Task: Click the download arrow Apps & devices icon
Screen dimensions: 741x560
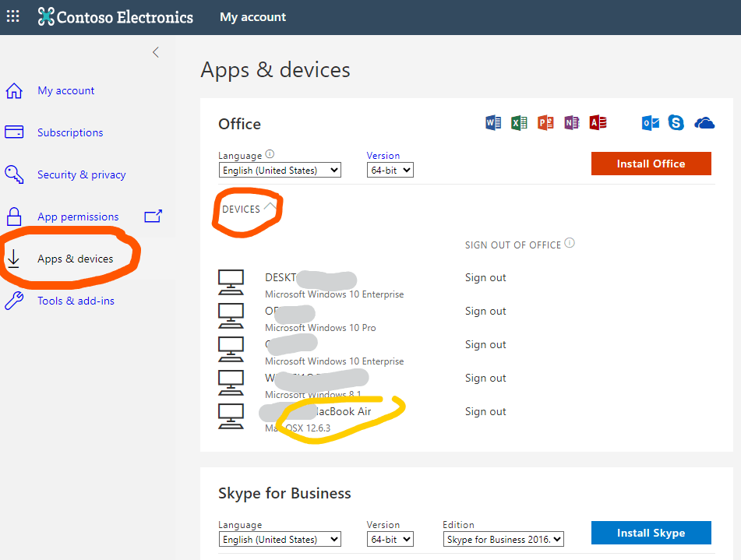Action: click(13, 259)
